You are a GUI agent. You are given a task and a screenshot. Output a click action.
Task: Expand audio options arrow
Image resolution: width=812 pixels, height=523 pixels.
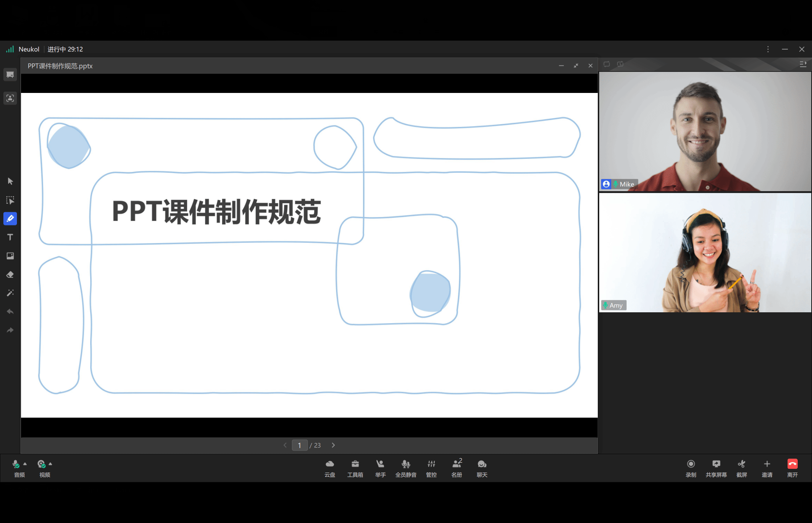[x=25, y=464]
